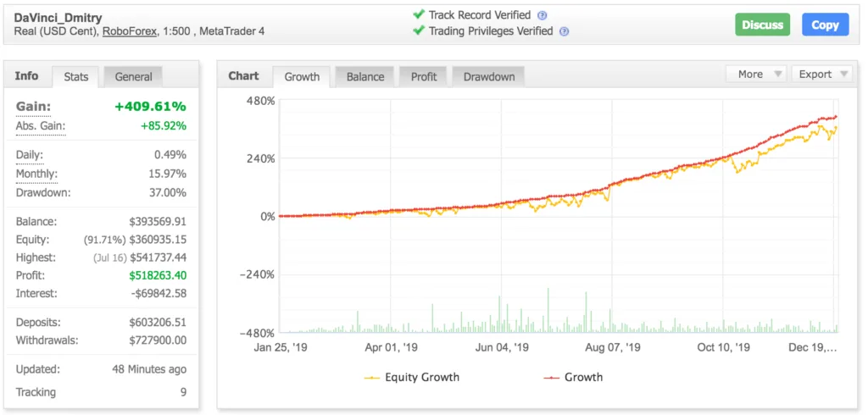Click the +85.92% absolute gain value
The image size is (868, 415).
pos(164,126)
